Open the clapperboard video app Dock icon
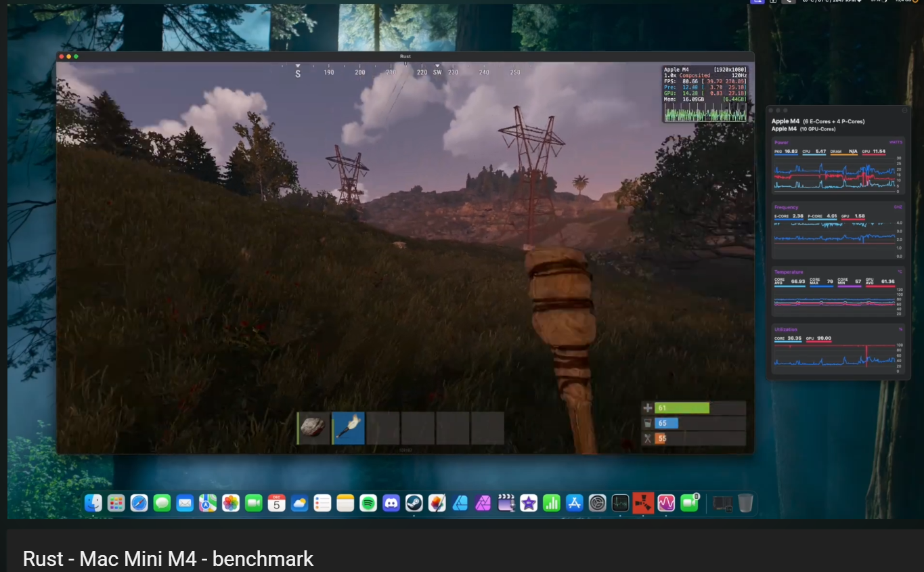The image size is (924, 572). point(506,503)
